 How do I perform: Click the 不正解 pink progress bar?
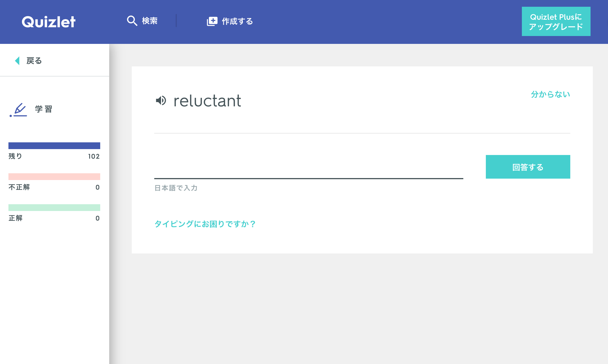coord(54,177)
